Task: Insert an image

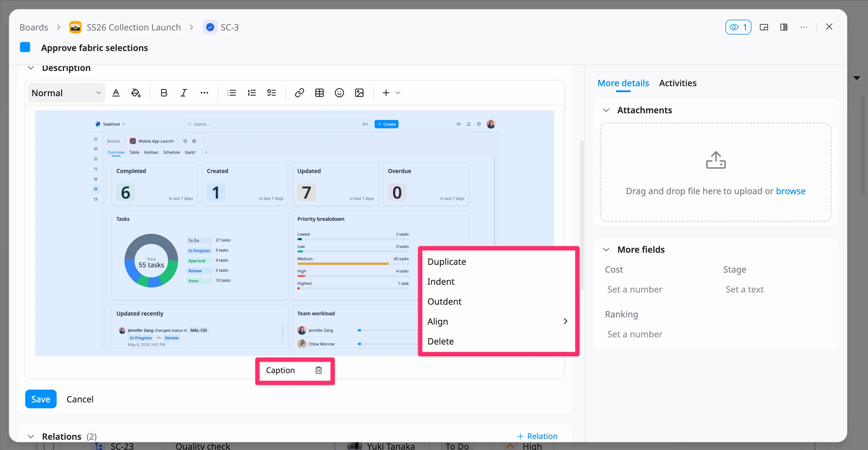Action: pyautogui.click(x=359, y=93)
